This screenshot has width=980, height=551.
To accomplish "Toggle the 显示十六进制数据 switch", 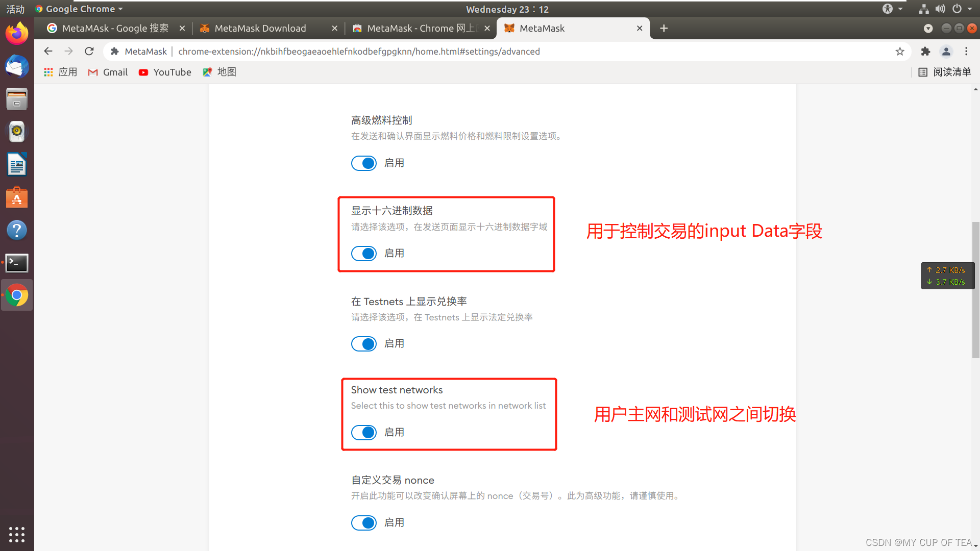I will (x=364, y=254).
